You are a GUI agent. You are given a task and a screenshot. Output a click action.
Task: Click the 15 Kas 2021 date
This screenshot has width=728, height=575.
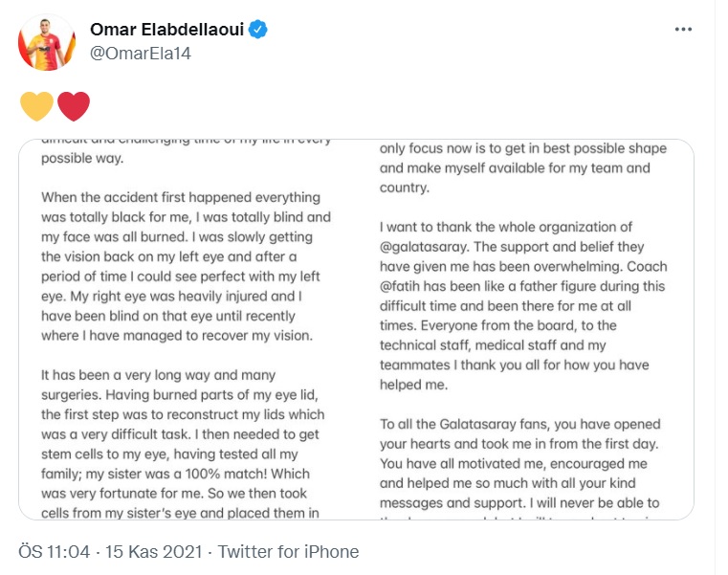(x=155, y=552)
